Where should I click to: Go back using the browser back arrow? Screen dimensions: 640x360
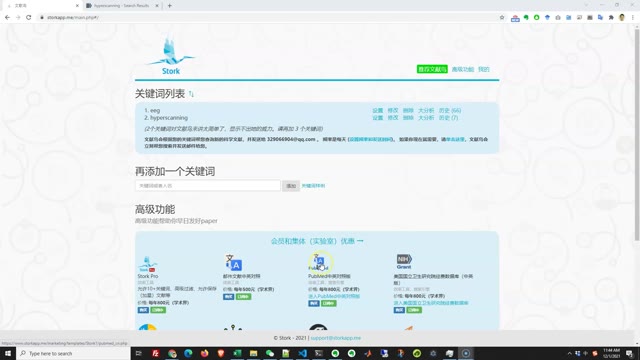(x=7, y=18)
